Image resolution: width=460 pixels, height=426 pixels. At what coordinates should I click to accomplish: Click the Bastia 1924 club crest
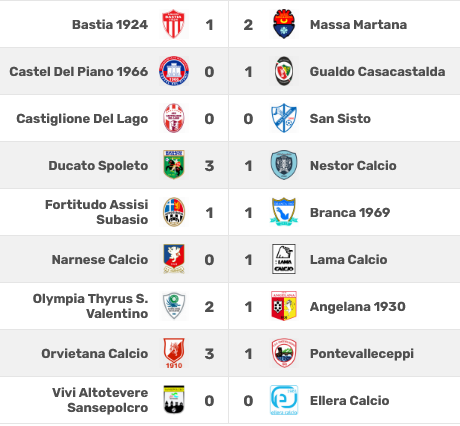(173, 24)
